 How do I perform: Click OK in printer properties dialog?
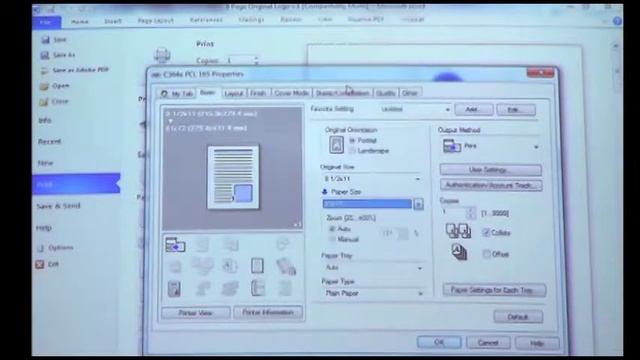click(439, 342)
